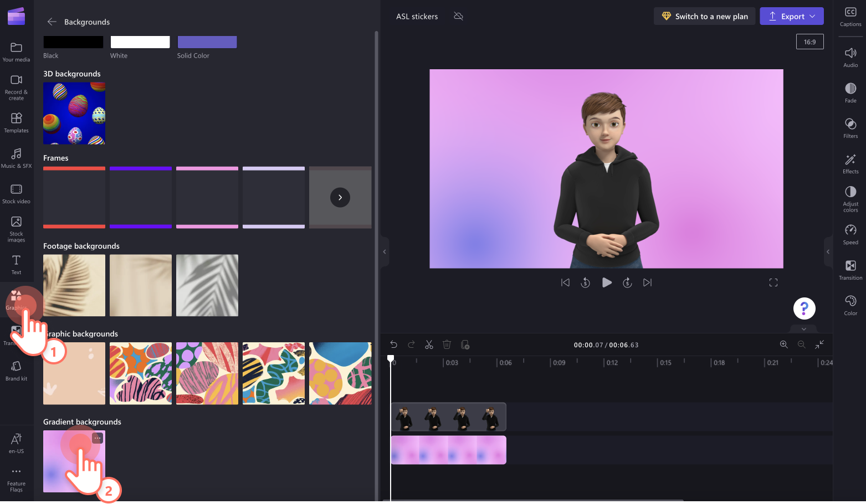Select the Stock video sidebar icon

(16, 193)
